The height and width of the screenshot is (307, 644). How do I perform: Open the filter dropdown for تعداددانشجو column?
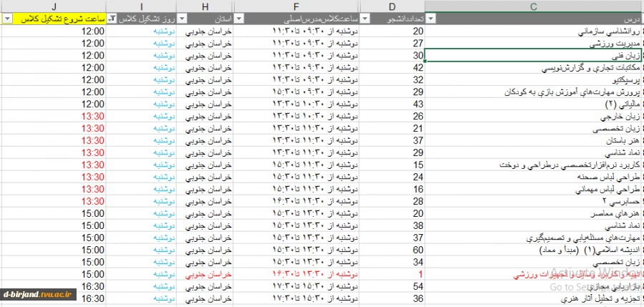click(x=365, y=19)
